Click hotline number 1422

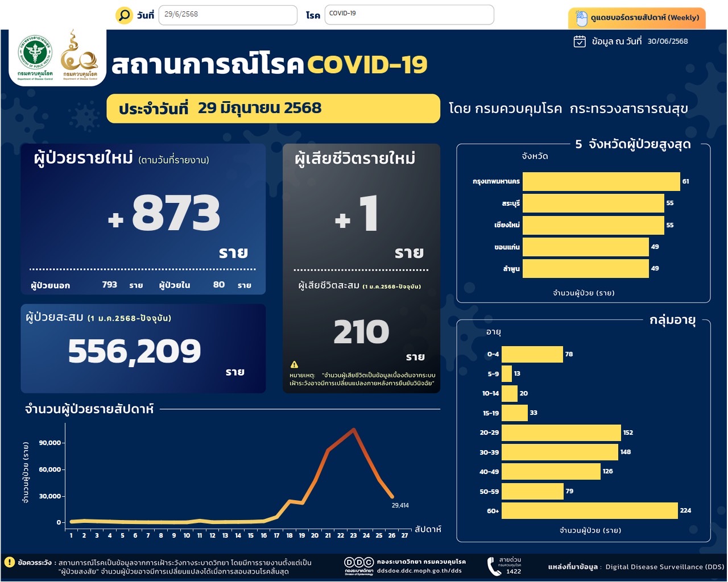coord(514,571)
